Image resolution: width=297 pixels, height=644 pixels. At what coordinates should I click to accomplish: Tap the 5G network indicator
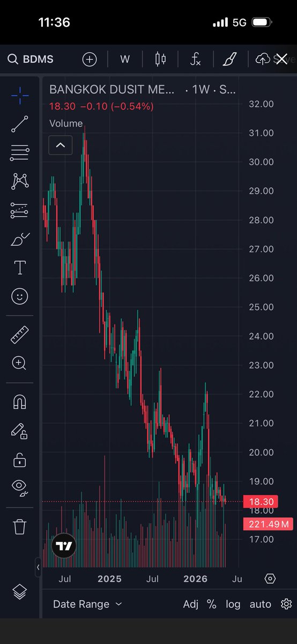click(239, 23)
